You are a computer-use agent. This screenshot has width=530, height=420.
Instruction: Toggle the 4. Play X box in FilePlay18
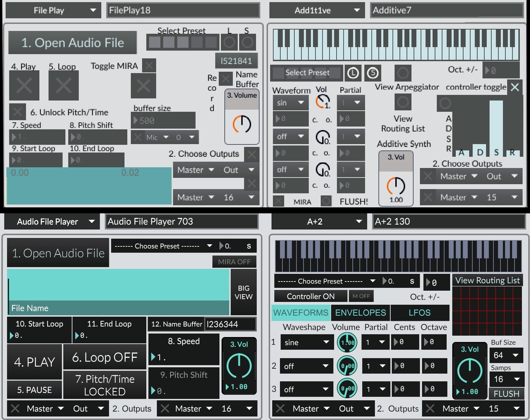(24, 85)
